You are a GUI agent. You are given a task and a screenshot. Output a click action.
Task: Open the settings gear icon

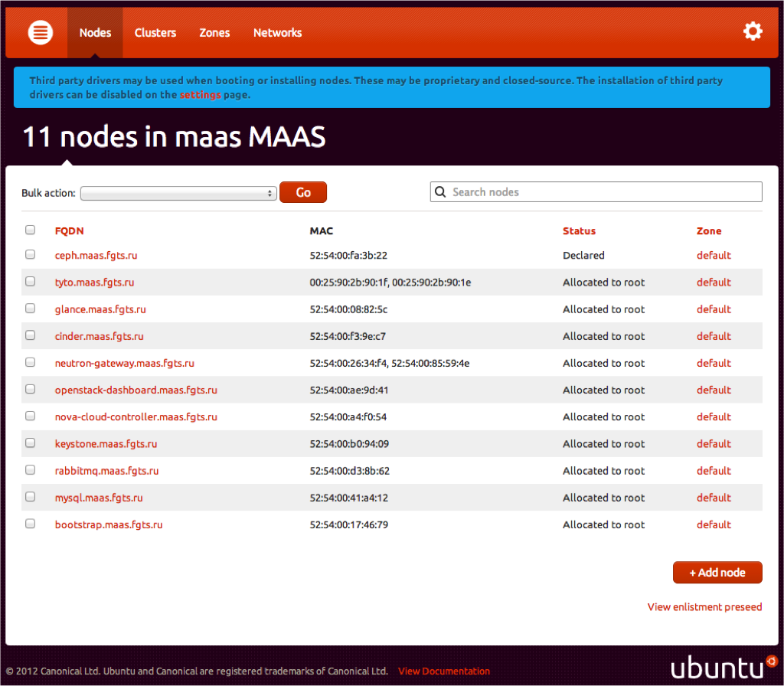click(753, 31)
